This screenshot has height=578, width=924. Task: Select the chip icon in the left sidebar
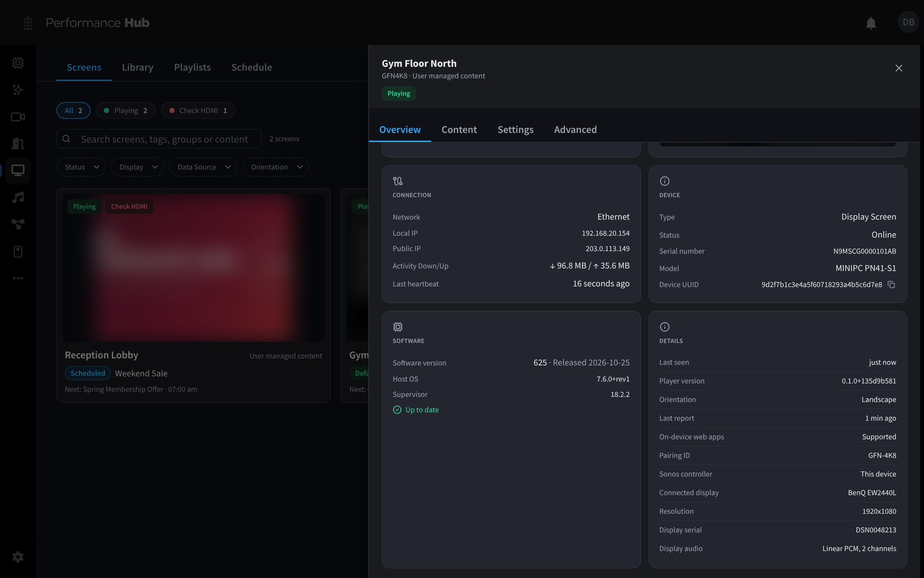[x=18, y=63]
